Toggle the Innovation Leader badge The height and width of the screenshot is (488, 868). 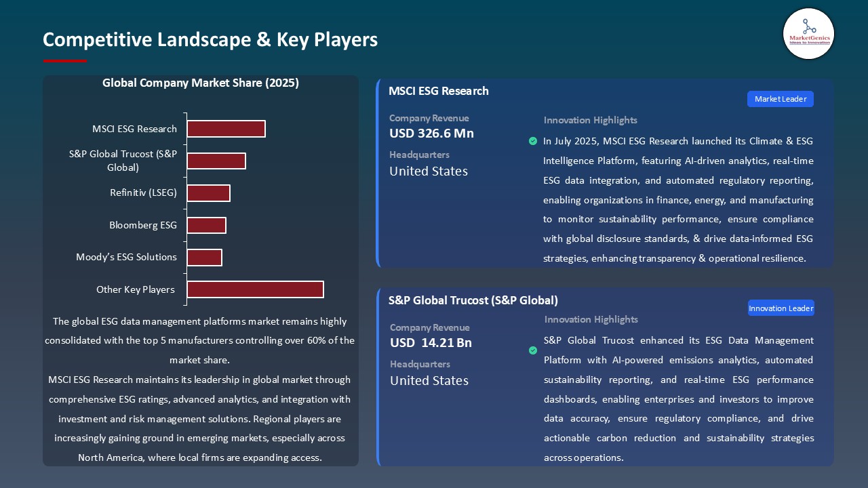coord(781,308)
